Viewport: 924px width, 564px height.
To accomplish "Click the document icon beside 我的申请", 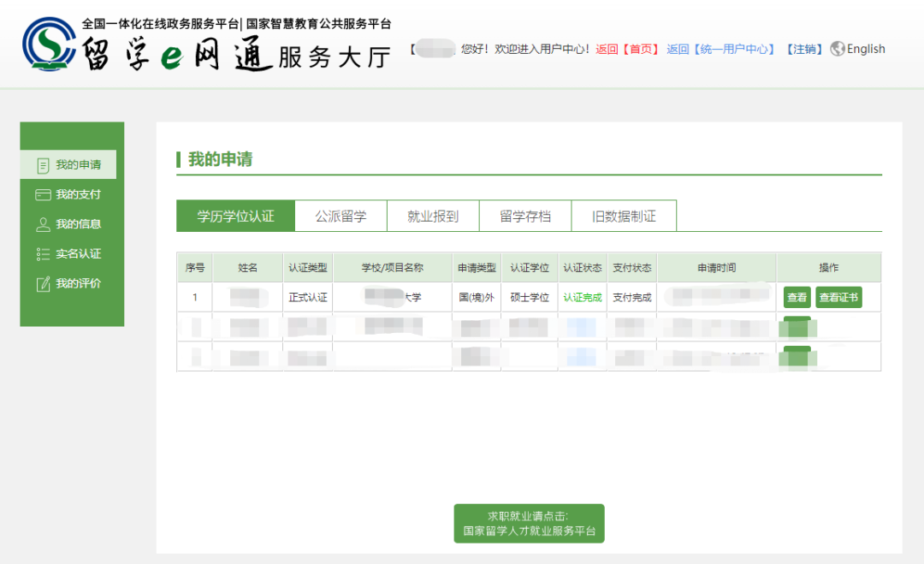I will click(x=43, y=165).
